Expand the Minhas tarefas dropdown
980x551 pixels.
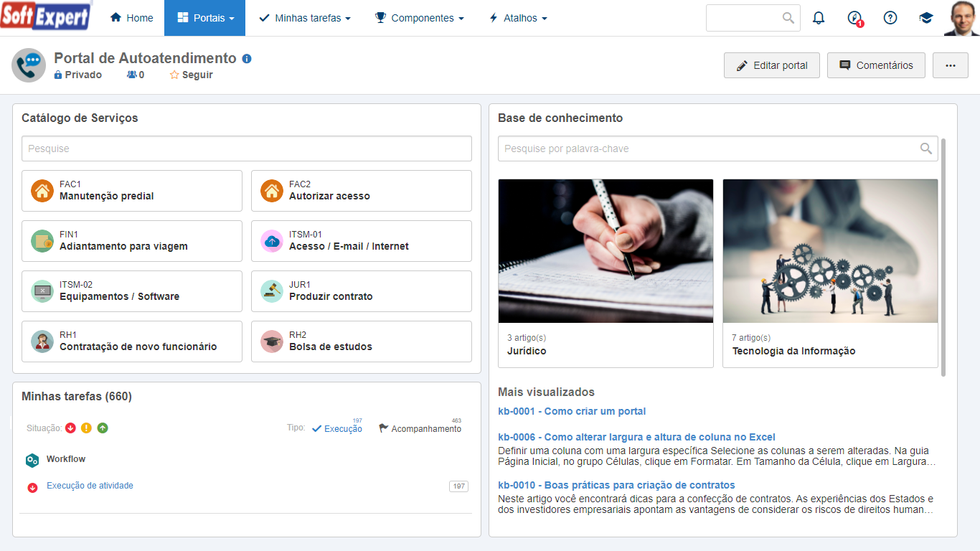tap(304, 18)
